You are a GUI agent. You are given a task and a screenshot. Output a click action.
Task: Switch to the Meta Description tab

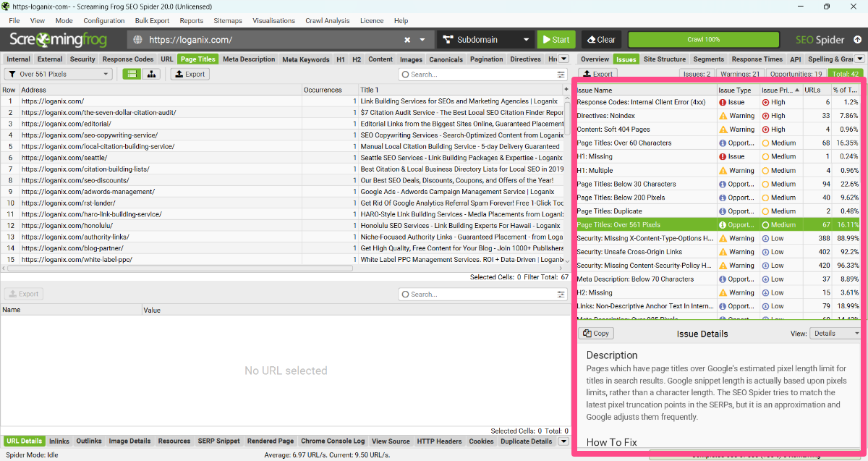[x=248, y=59]
